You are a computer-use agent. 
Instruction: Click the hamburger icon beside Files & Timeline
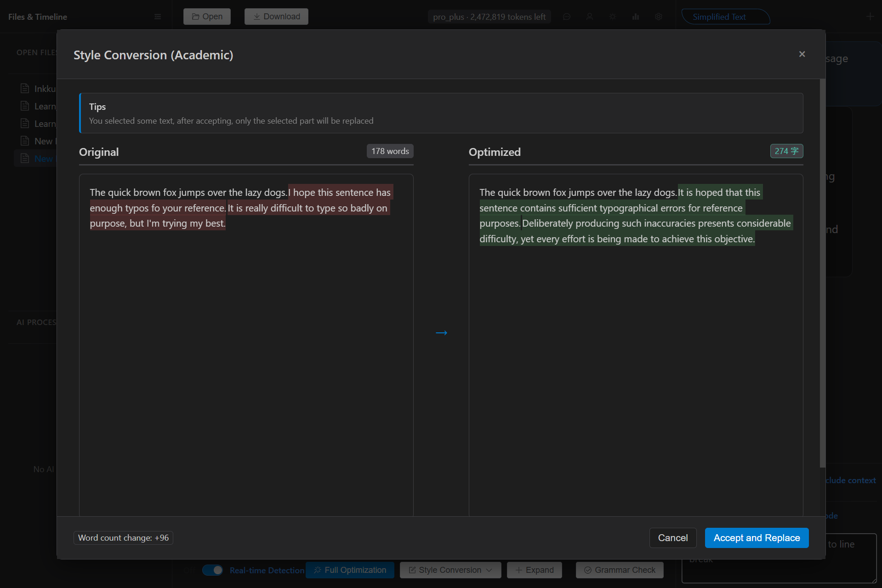158,17
